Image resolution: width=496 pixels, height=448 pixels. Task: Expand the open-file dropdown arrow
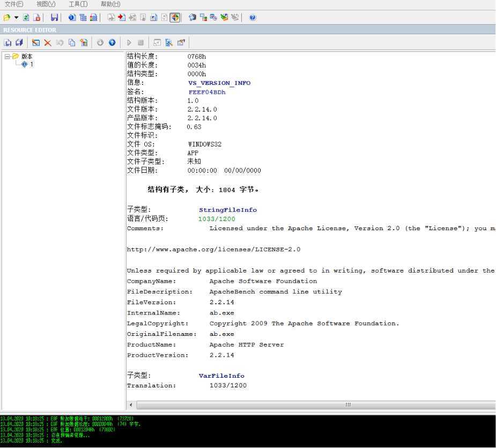(16, 17)
